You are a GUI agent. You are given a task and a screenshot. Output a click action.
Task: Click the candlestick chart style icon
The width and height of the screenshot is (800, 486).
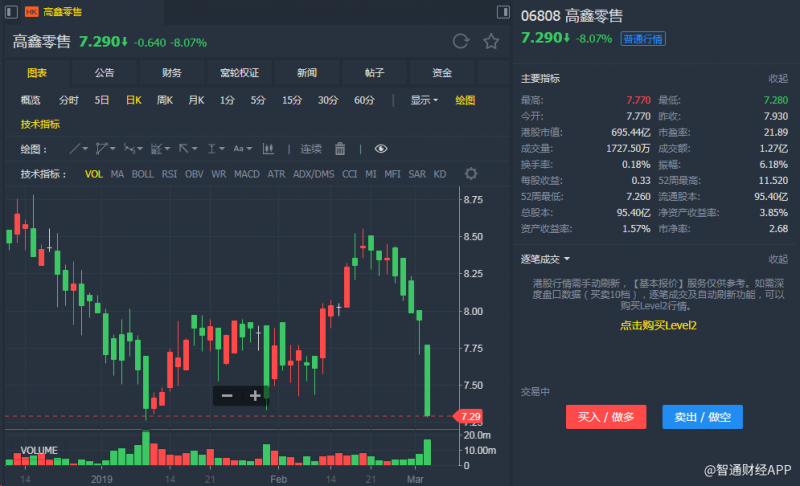[268, 149]
